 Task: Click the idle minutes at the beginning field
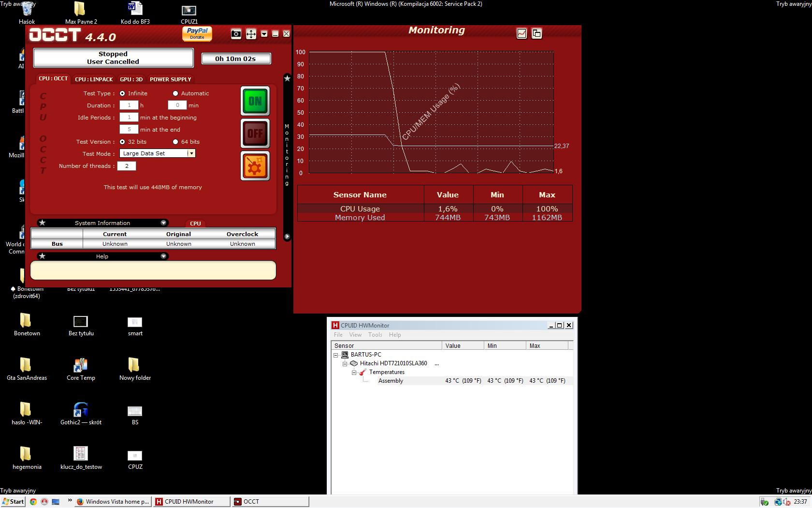click(129, 117)
